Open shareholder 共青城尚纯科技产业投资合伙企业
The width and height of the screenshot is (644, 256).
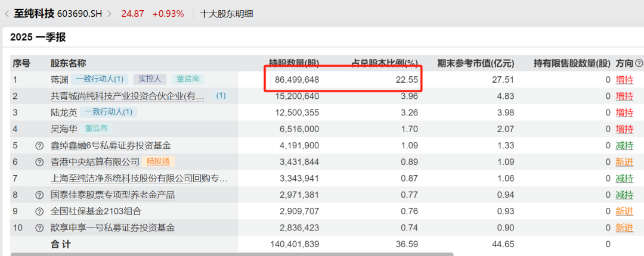click(x=127, y=96)
